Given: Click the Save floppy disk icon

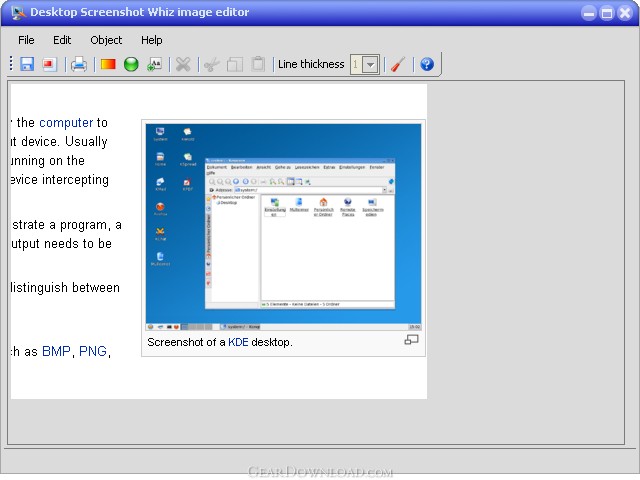Looking at the screenshot, I should click(27, 64).
